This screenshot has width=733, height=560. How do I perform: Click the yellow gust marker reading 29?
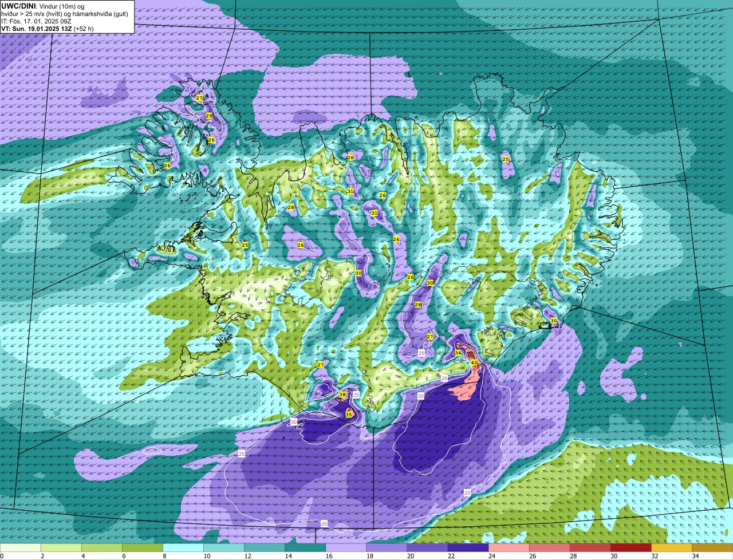[209, 116]
